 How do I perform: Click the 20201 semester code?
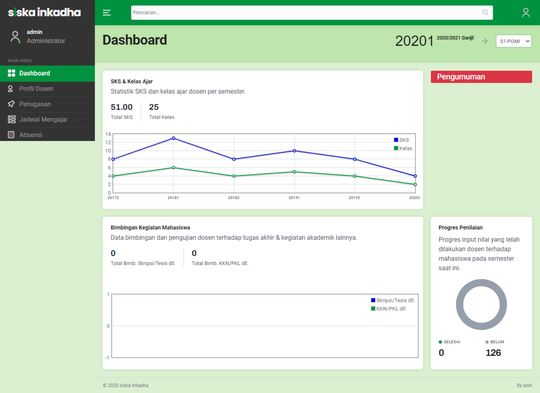pos(414,41)
